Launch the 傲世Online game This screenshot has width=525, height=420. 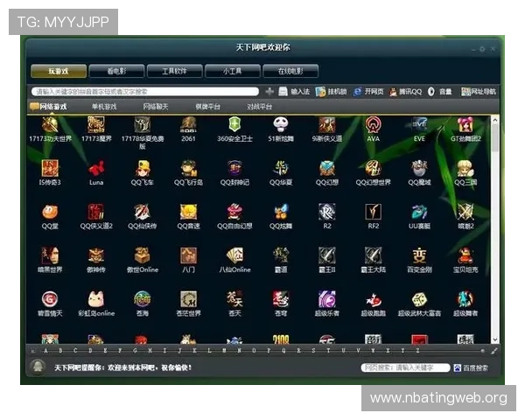[143, 260]
